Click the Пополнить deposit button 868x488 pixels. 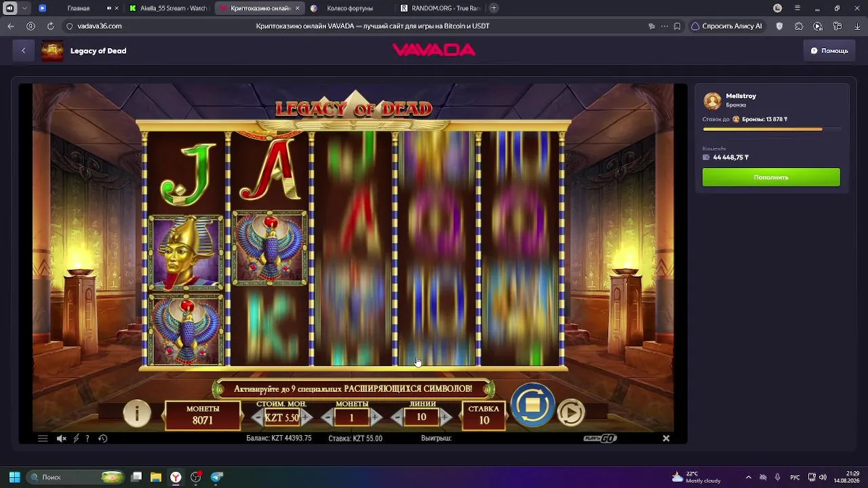[x=771, y=177]
